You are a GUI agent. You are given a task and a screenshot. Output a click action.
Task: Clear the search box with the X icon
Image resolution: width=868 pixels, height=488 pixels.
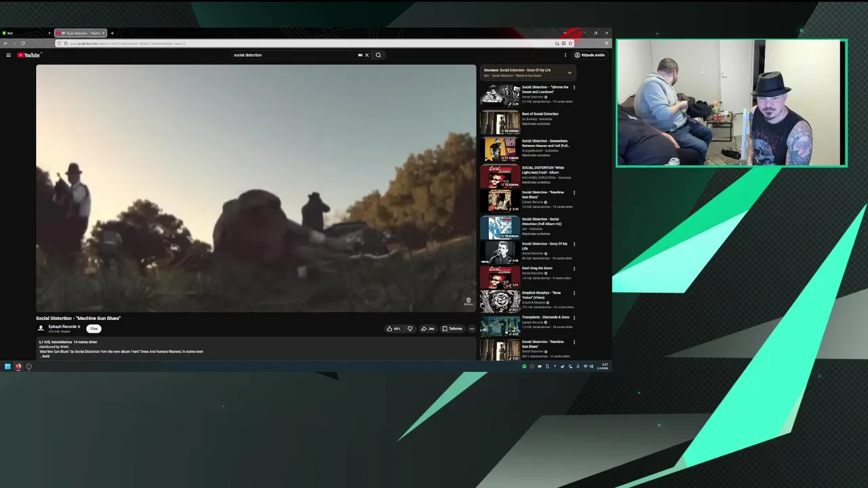click(x=367, y=55)
